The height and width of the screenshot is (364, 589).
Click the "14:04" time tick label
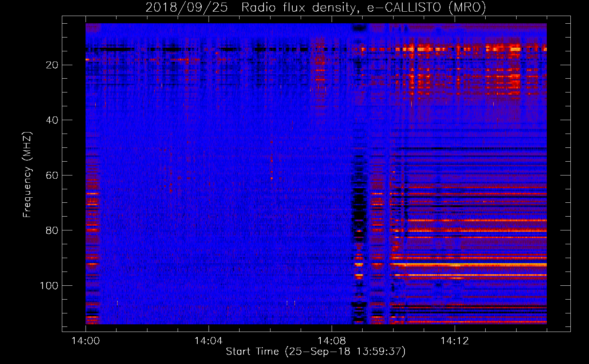click(x=209, y=341)
